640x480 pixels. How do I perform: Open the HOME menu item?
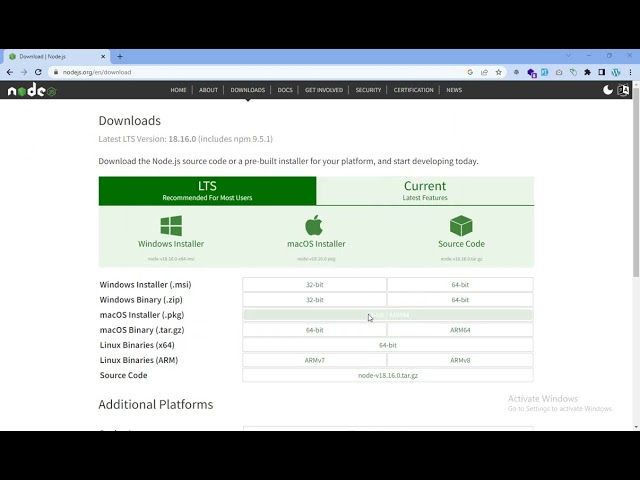(x=178, y=90)
